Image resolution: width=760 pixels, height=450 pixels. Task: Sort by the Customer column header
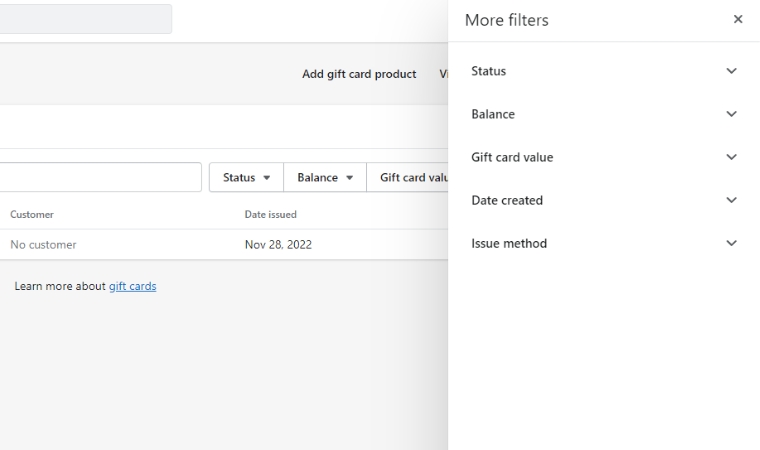[32, 215]
